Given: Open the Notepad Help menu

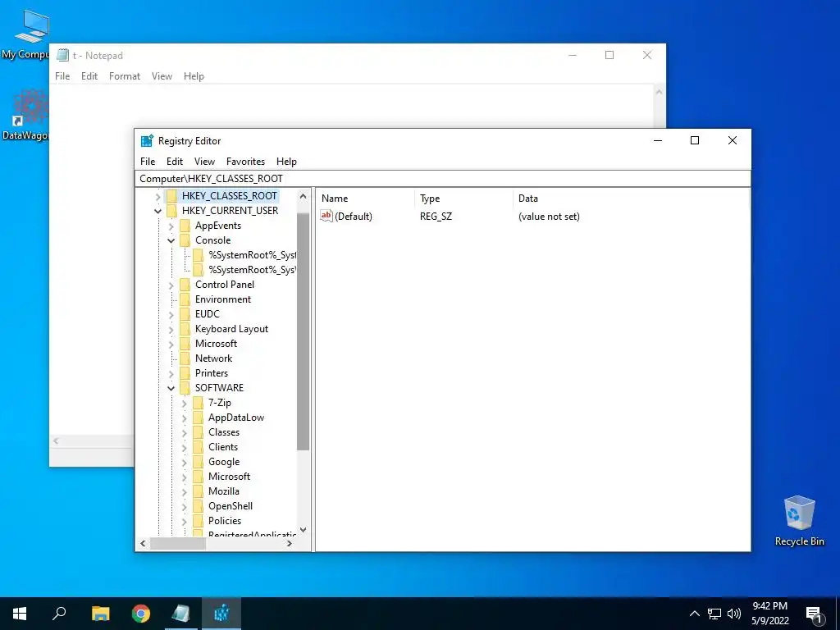Looking at the screenshot, I should 194,76.
